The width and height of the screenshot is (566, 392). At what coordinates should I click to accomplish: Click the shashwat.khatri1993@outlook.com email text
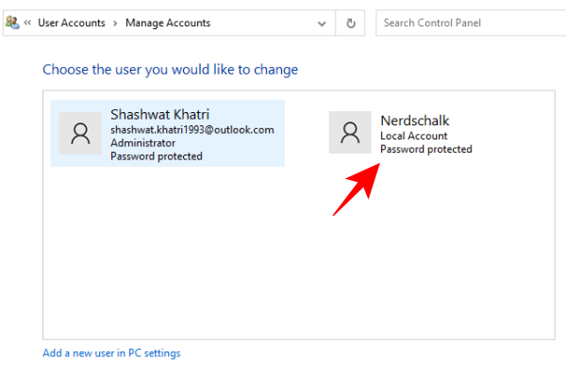click(x=191, y=130)
